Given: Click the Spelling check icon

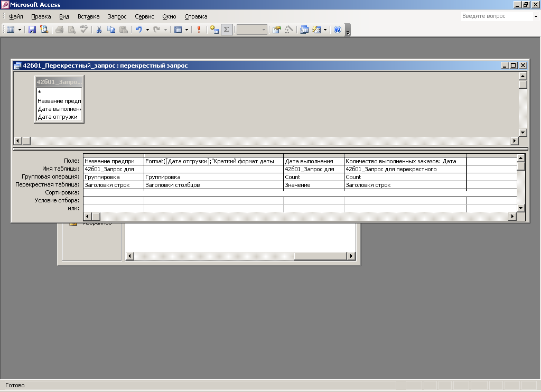Looking at the screenshot, I should tap(84, 30).
